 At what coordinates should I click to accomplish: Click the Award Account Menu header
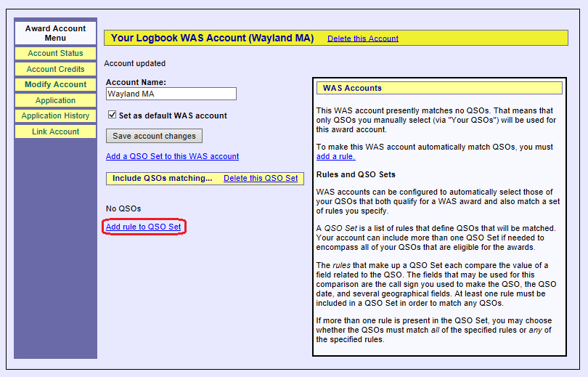coord(55,33)
